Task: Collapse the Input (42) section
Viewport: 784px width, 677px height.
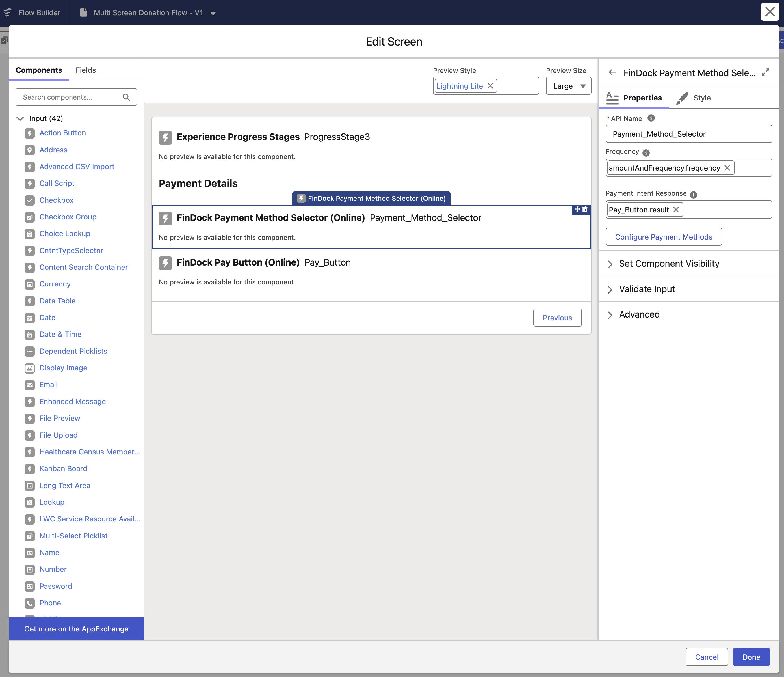Action: [x=20, y=118]
